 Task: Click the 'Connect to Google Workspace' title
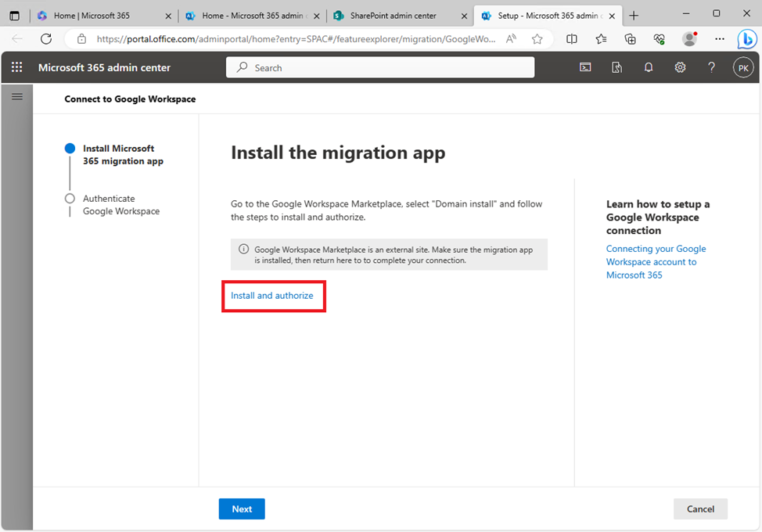pyautogui.click(x=130, y=99)
